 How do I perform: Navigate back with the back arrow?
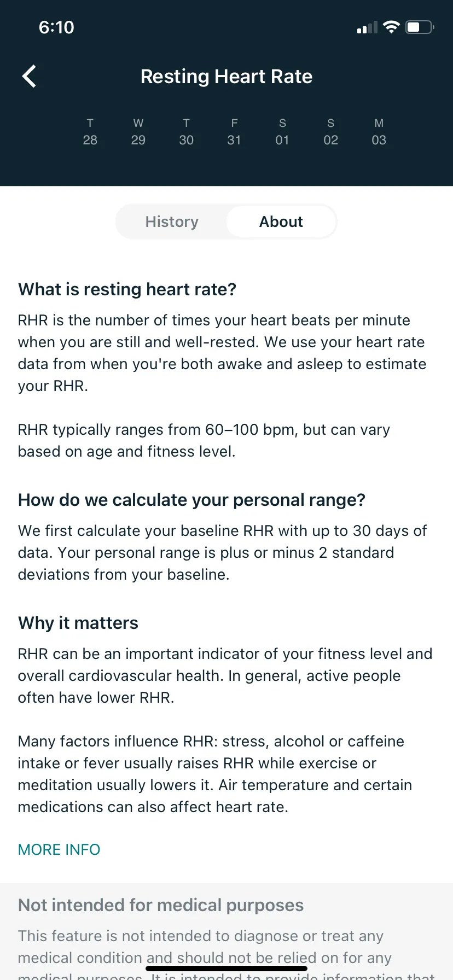point(30,76)
